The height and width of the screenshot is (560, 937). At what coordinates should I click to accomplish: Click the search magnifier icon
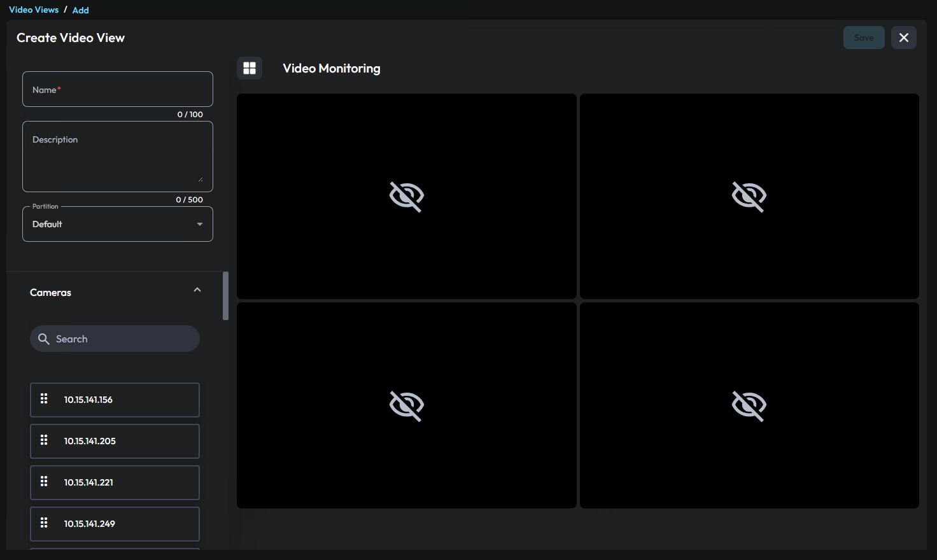click(43, 339)
